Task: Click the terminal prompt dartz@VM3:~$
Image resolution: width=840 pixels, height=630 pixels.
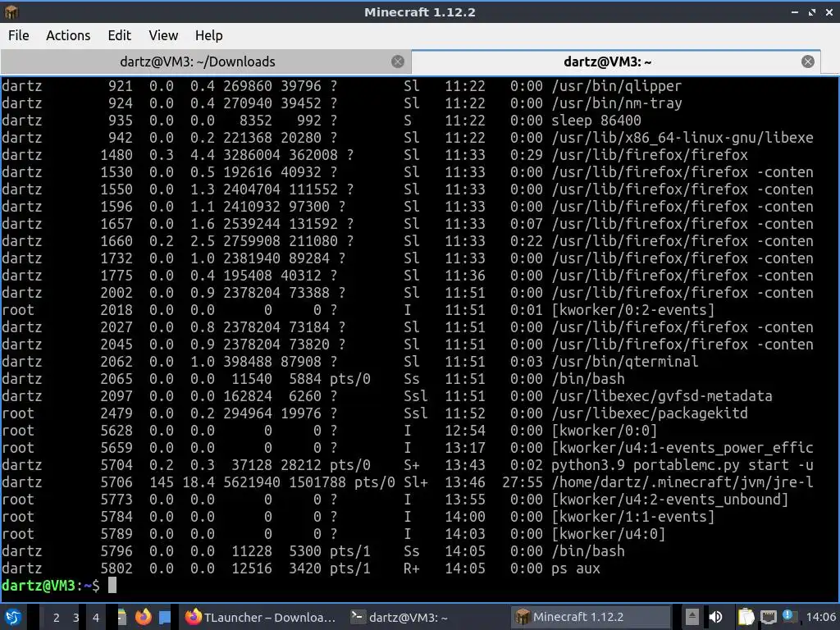Action: (x=50, y=586)
